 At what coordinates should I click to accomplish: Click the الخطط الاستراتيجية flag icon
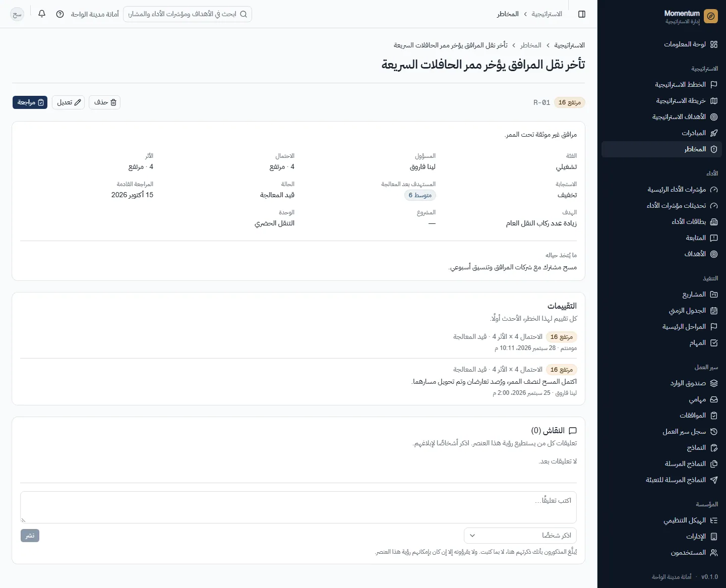(x=713, y=85)
